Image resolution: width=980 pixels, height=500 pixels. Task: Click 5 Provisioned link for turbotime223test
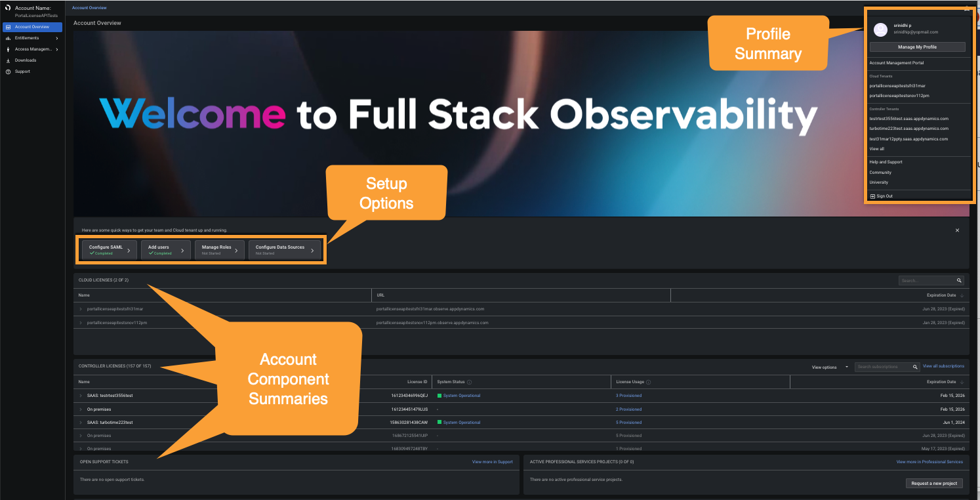[x=628, y=423]
